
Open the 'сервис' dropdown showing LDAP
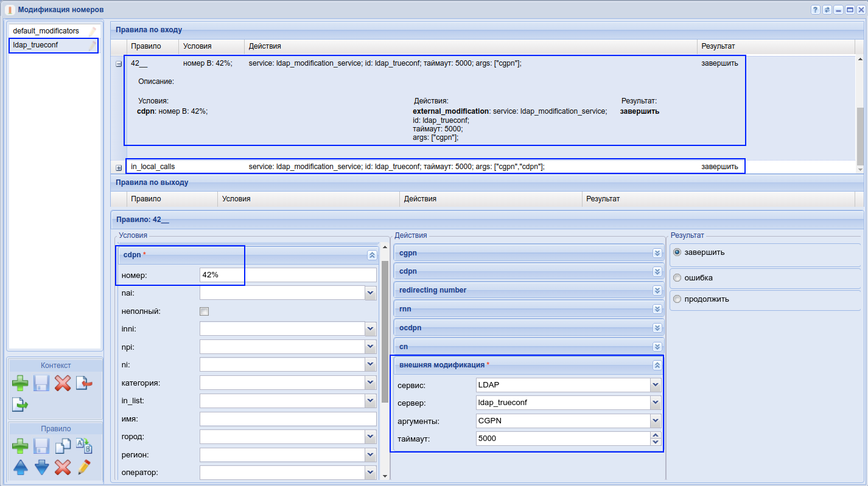[x=655, y=385]
